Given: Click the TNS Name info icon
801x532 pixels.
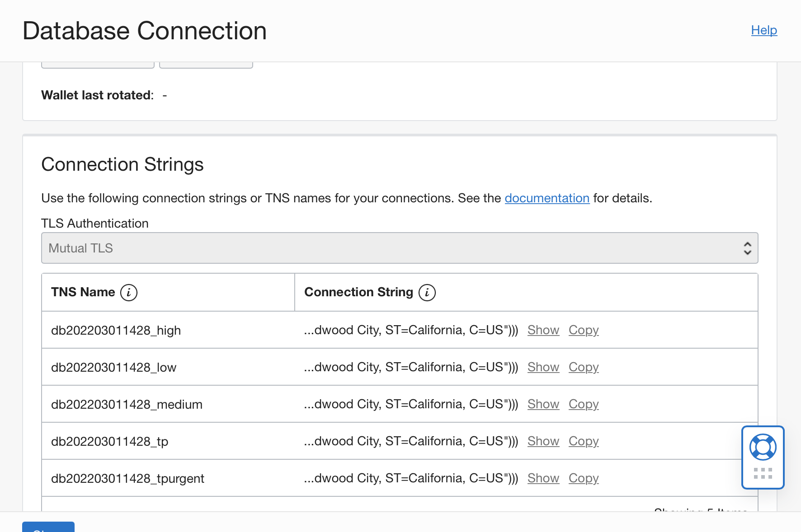Looking at the screenshot, I should point(129,293).
